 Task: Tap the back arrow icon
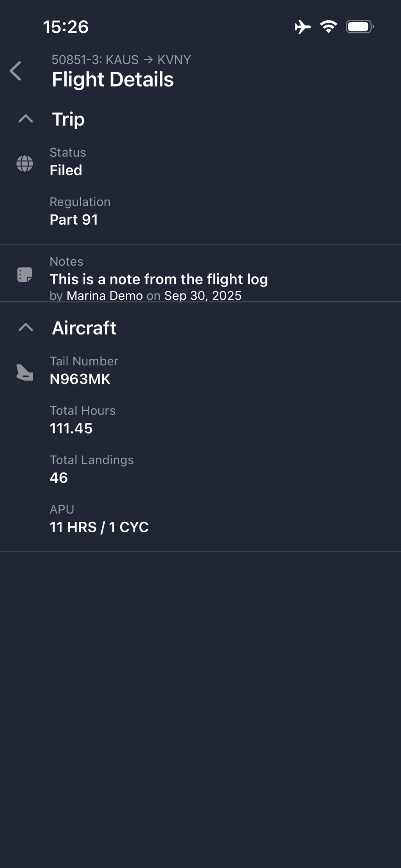(x=16, y=71)
